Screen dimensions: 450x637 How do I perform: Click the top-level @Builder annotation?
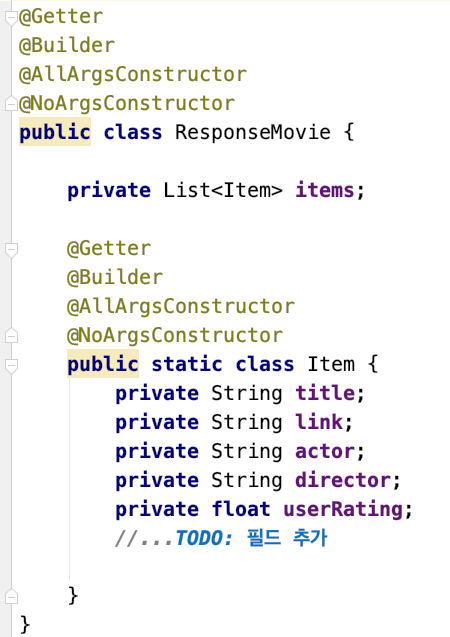67,45
